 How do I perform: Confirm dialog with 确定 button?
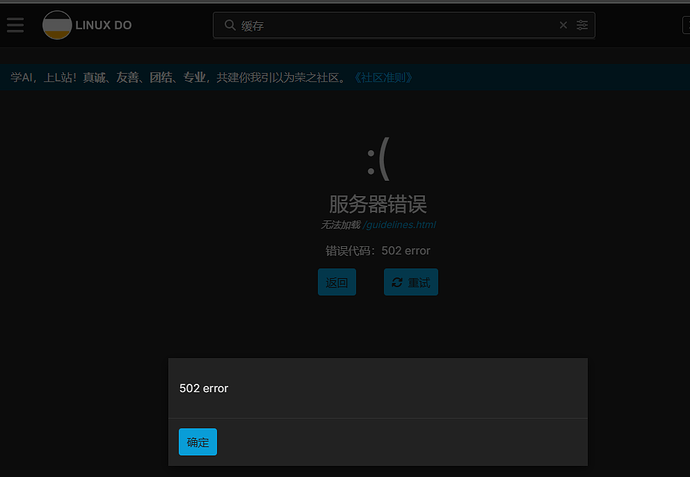198,442
